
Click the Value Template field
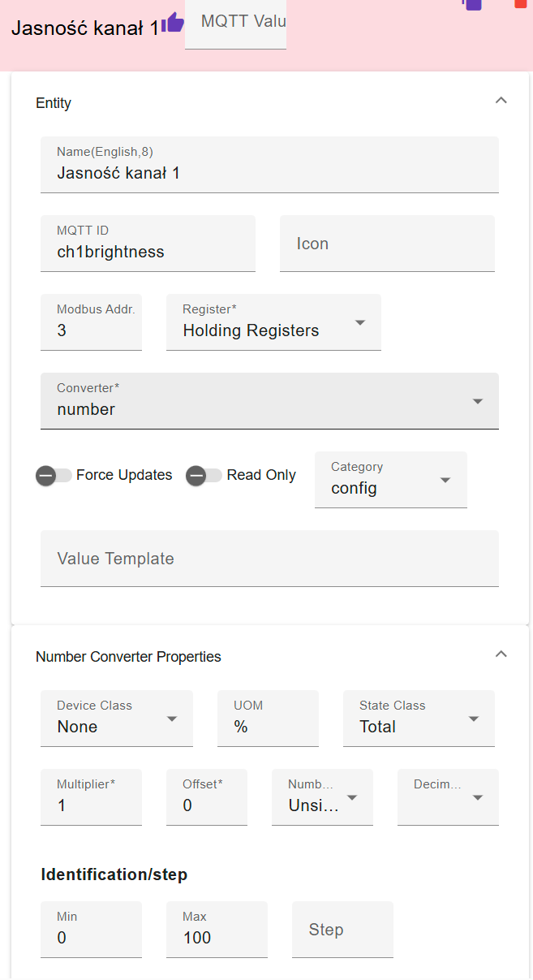pyautogui.click(x=269, y=559)
